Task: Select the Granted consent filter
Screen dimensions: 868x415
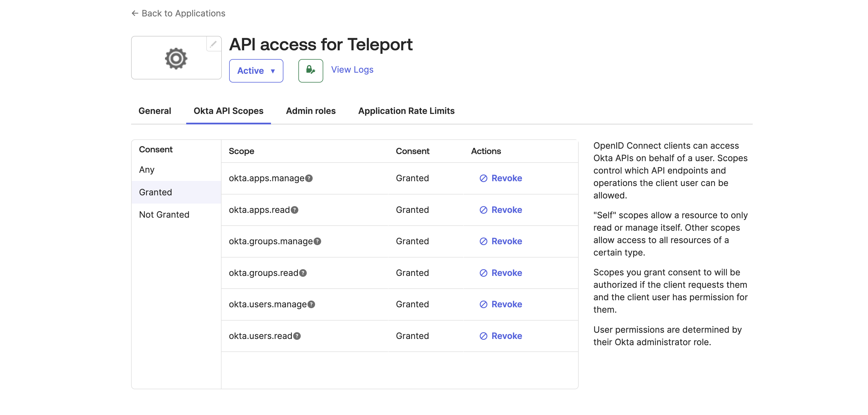Action: click(x=155, y=192)
